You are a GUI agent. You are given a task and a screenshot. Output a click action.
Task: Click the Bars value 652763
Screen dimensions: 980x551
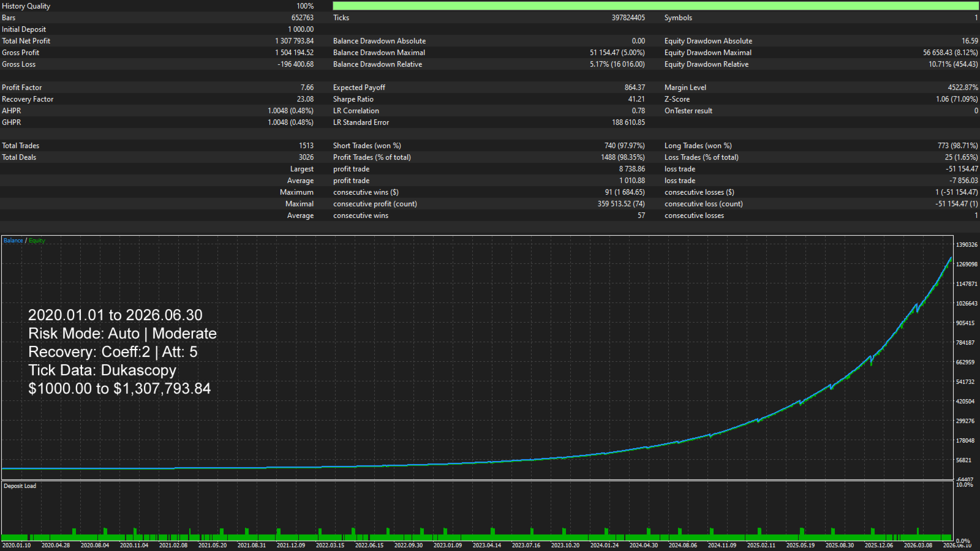(x=303, y=18)
